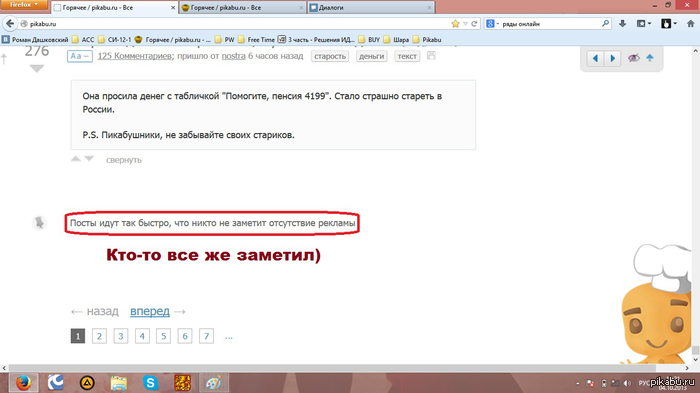Image resolution: width=700 pixels, height=393 pixels.
Task: Select page 1 in pagination
Action: 78,336
